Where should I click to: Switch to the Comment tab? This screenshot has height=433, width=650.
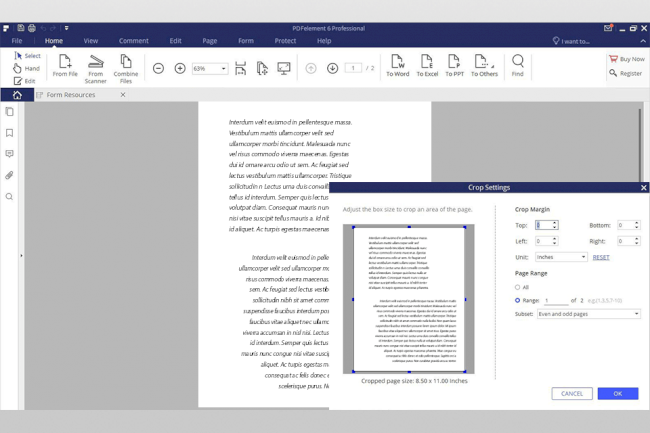click(133, 41)
